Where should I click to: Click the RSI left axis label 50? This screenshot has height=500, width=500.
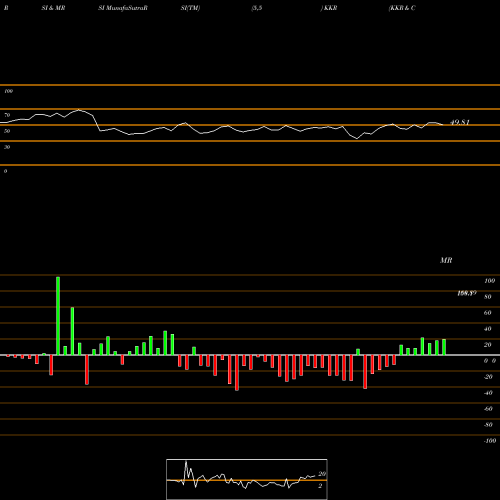pyautogui.click(x=7, y=131)
